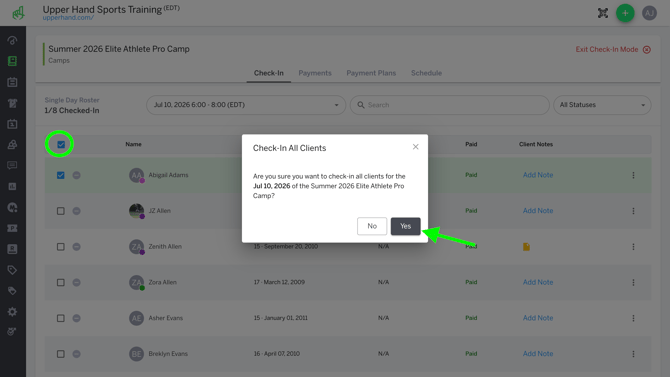Check the Asher Evans checkbox

coord(61,318)
